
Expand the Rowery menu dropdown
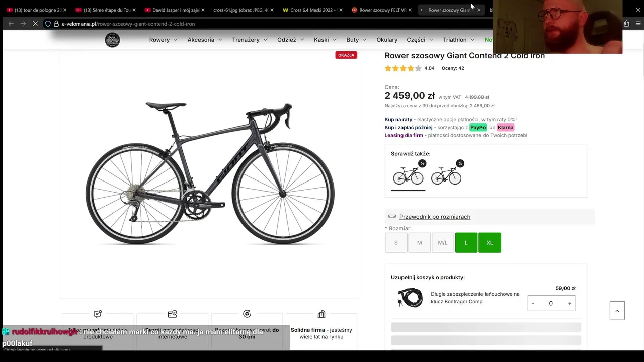click(x=164, y=40)
